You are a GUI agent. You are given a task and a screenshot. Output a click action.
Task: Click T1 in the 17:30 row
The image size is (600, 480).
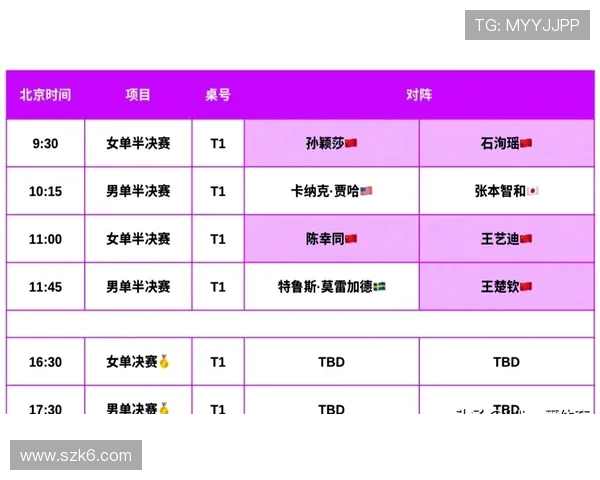(218, 409)
